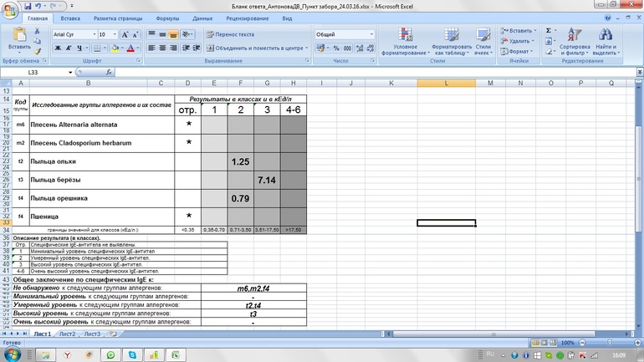Viewport: 644px width, 362px height.
Task: Toggle italic (К) formatting
Action: tap(69, 48)
